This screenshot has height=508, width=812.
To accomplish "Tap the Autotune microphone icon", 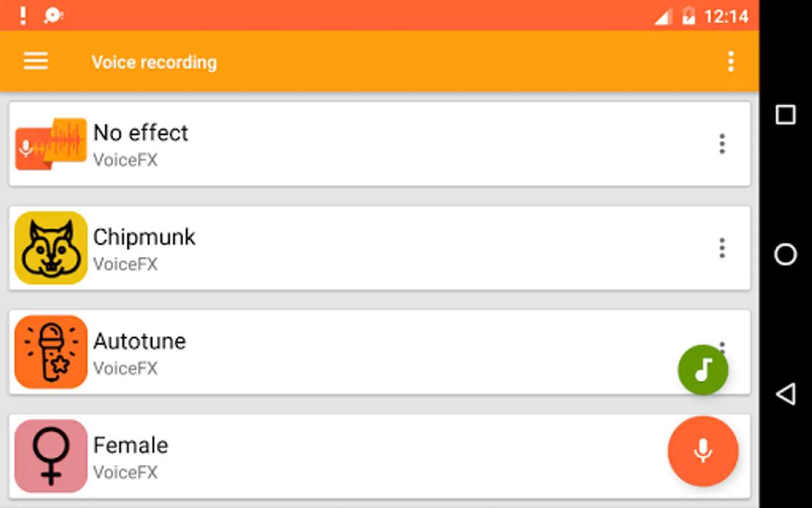I will click(51, 352).
